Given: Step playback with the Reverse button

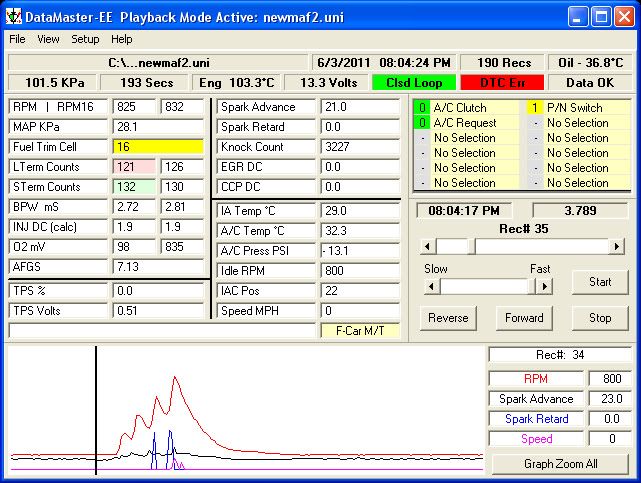Looking at the screenshot, I should click(448, 318).
